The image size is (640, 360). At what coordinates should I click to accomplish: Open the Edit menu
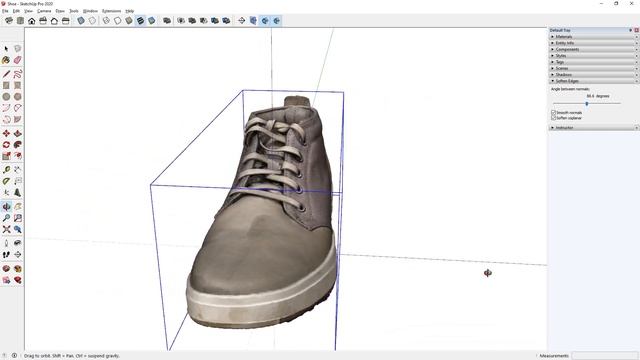tap(16, 11)
